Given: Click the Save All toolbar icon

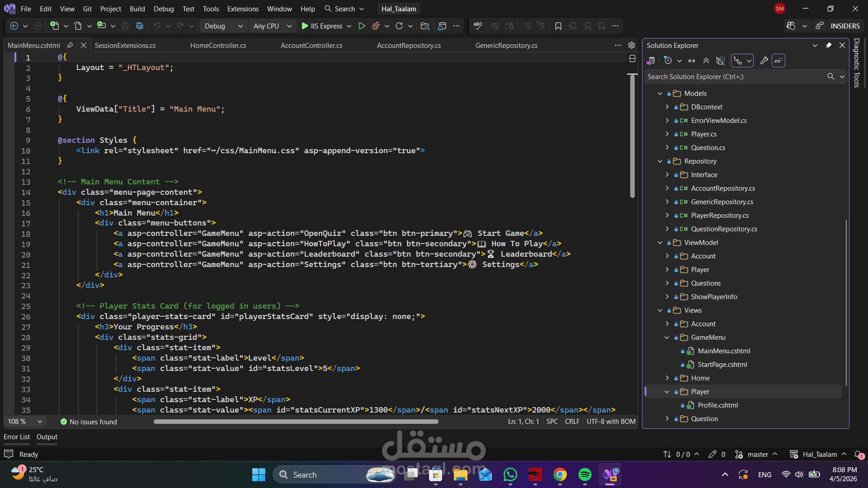Looking at the screenshot, I should (140, 26).
